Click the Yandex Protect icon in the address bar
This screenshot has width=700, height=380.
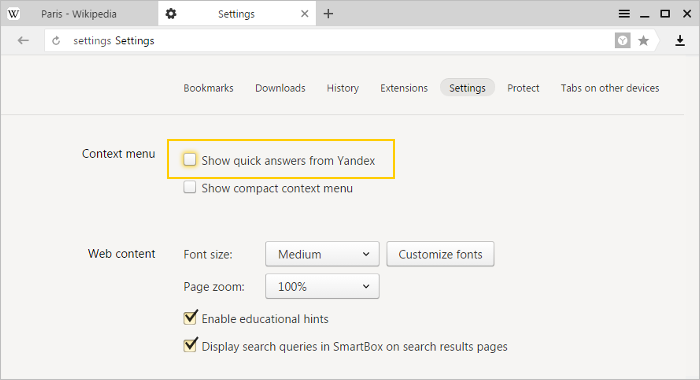click(x=622, y=41)
